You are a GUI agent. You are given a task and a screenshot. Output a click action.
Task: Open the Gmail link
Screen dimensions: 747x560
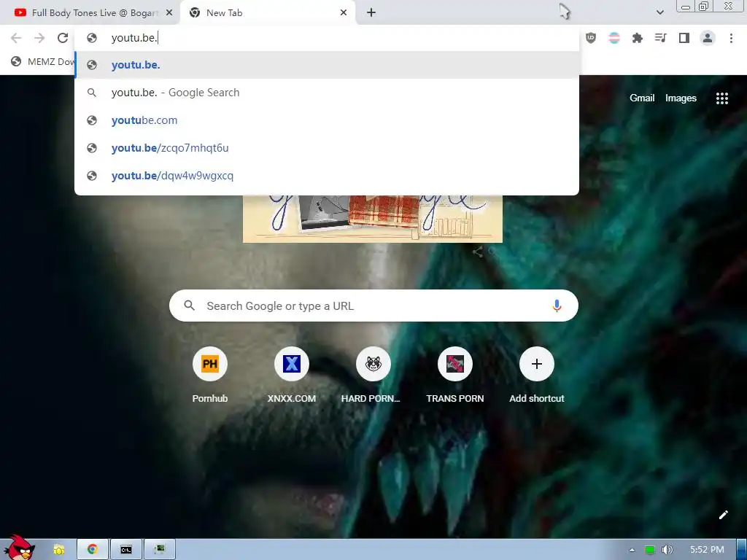(x=642, y=98)
